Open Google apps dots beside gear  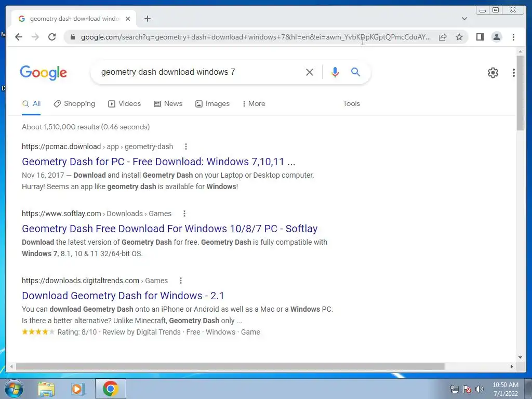(514, 72)
